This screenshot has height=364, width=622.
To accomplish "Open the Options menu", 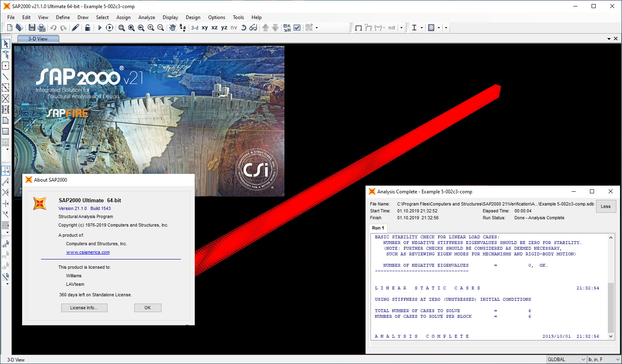I will [217, 17].
